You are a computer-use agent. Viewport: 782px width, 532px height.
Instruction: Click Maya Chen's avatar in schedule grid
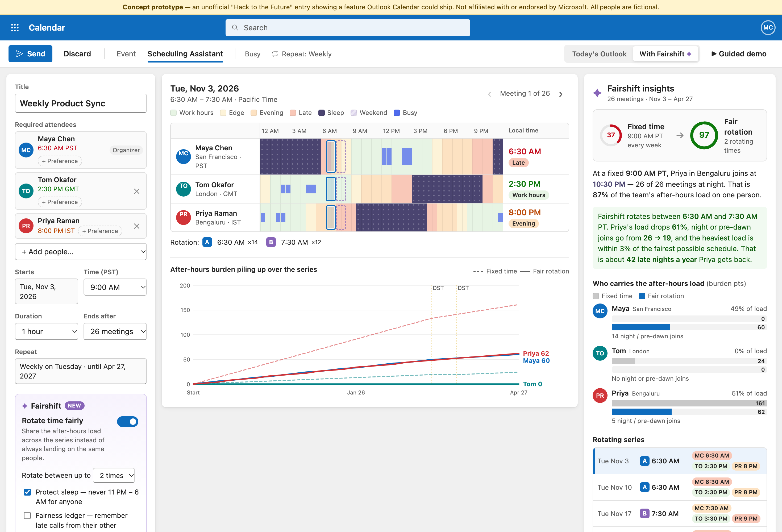coord(183,156)
